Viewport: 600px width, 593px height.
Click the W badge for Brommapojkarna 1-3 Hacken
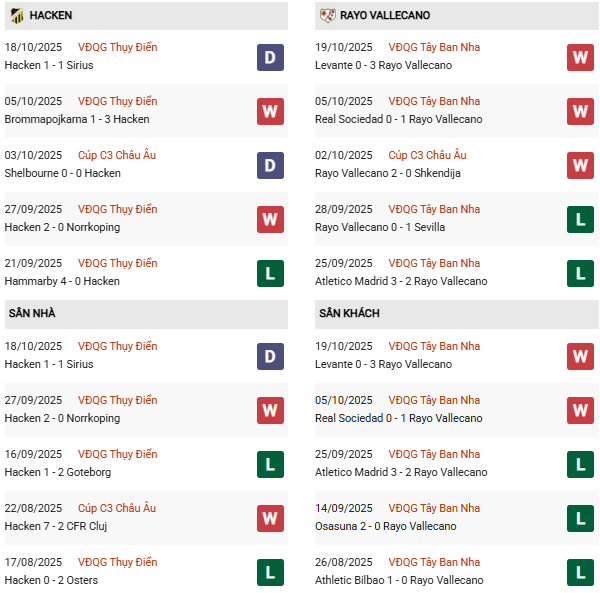coord(270,110)
